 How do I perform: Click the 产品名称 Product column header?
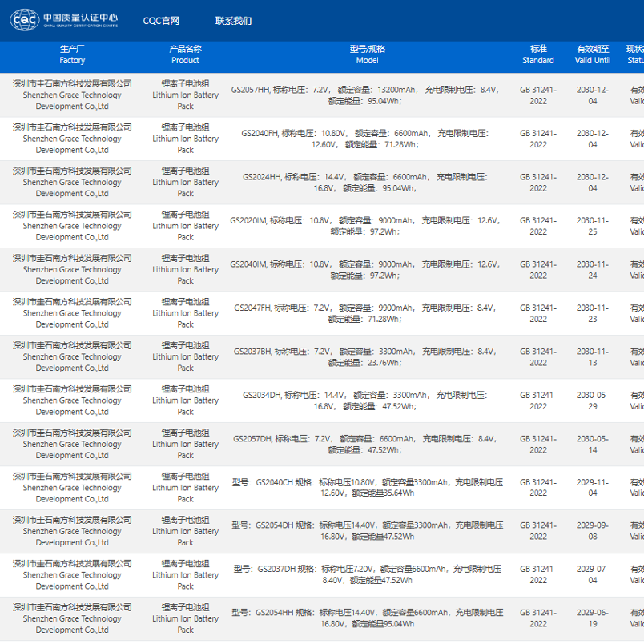185,54
